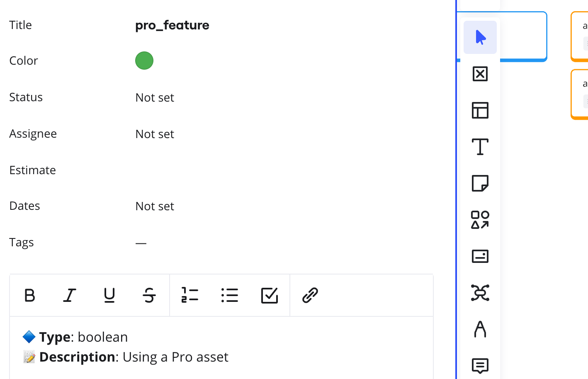Select the card tool

click(x=480, y=256)
